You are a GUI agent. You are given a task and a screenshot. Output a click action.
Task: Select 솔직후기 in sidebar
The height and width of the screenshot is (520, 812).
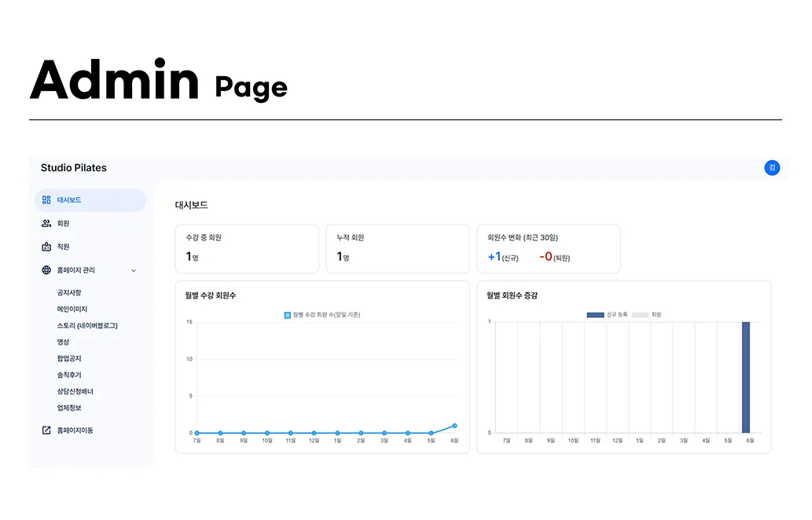point(69,375)
